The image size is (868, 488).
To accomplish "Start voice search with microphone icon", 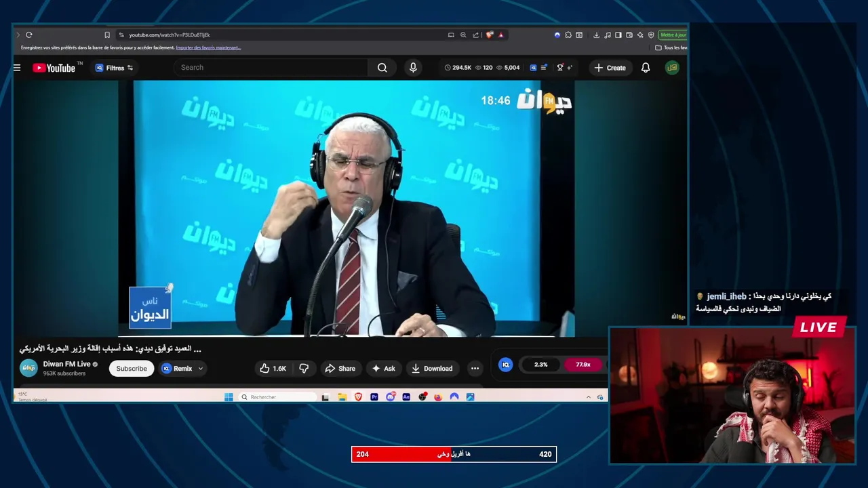I will [413, 67].
